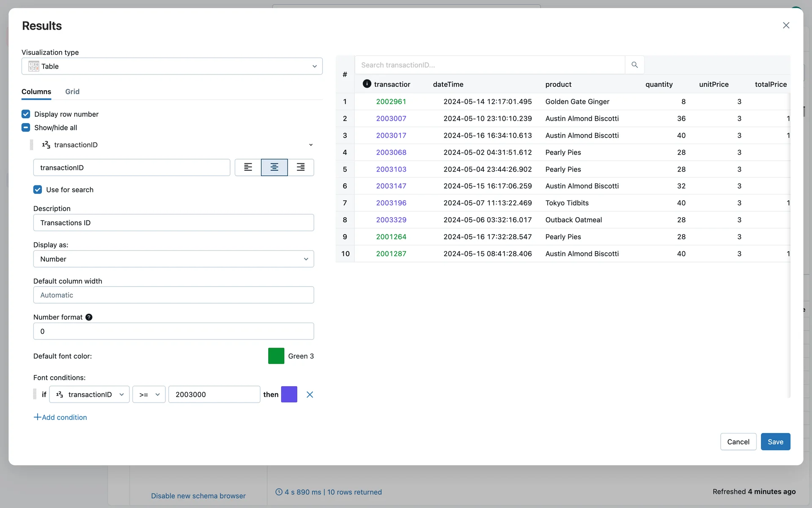Click Add condition link
The height and width of the screenshot is (508, 812).
click(x=60, y=417)
